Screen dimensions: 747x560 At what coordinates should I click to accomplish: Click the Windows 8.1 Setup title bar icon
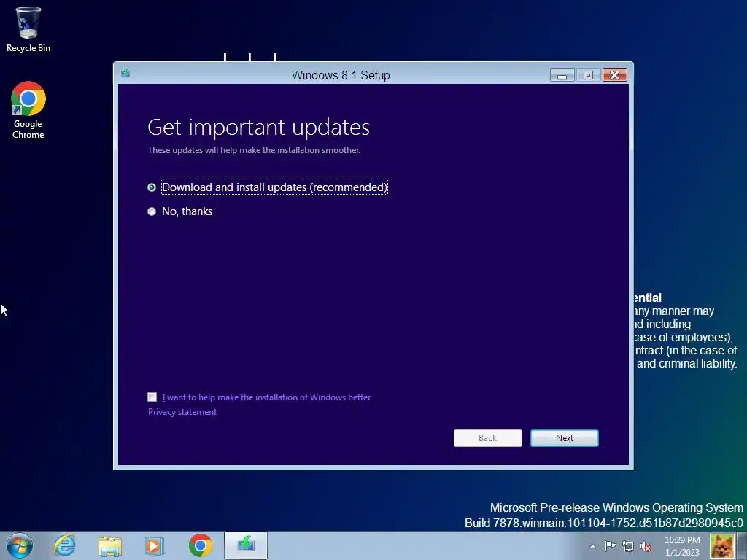click(125, 73)
